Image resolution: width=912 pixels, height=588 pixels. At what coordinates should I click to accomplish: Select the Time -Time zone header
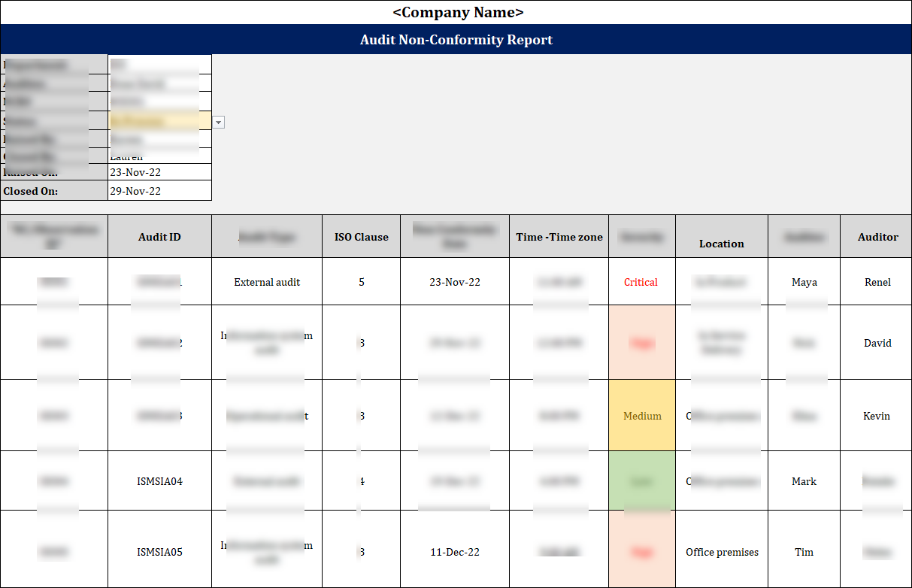(559, 235)
